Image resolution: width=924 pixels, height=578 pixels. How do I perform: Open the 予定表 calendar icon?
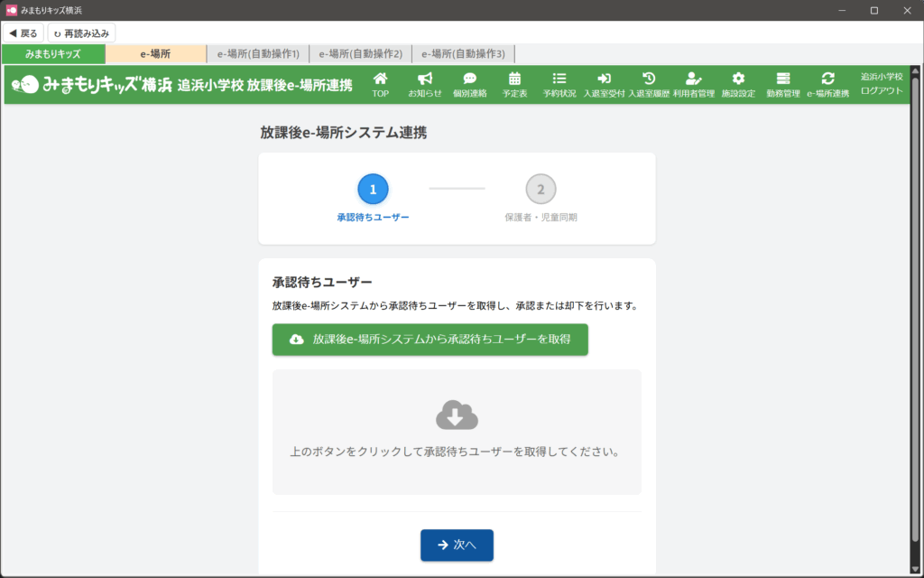pos(514,79)
